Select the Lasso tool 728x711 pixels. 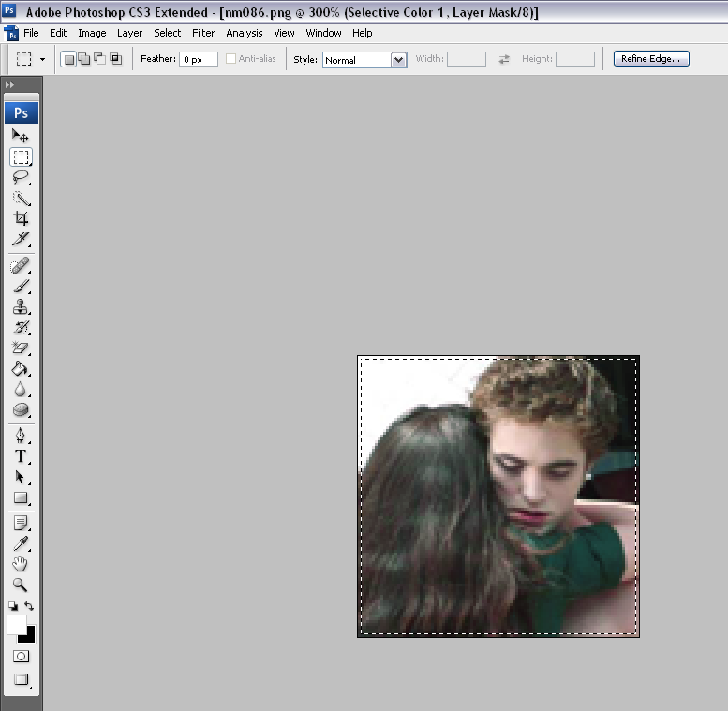click(21, 177)
